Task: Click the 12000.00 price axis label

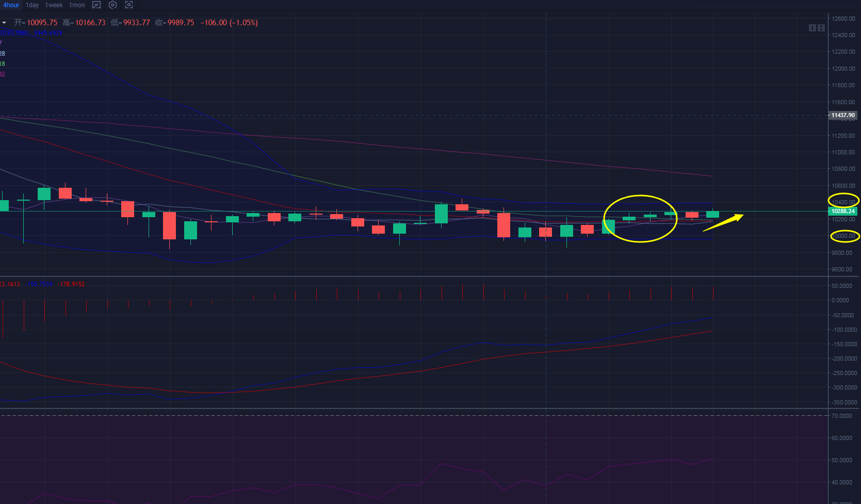Action: click(843, 69)
